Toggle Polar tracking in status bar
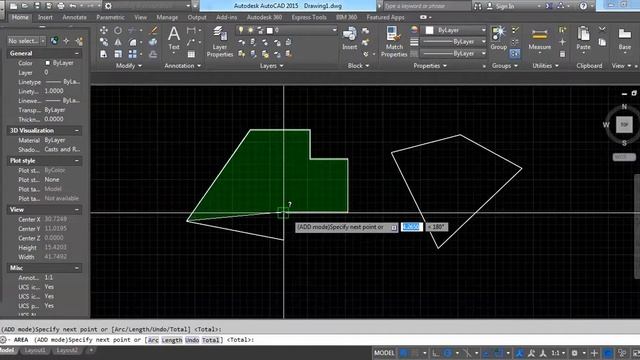640x360 pixels. [x=448, y=353]
